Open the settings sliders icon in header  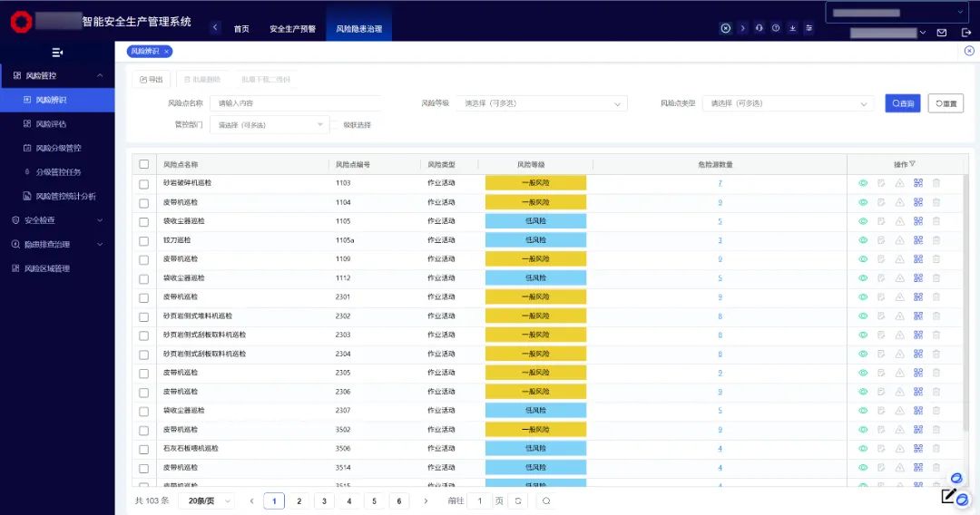809,28
